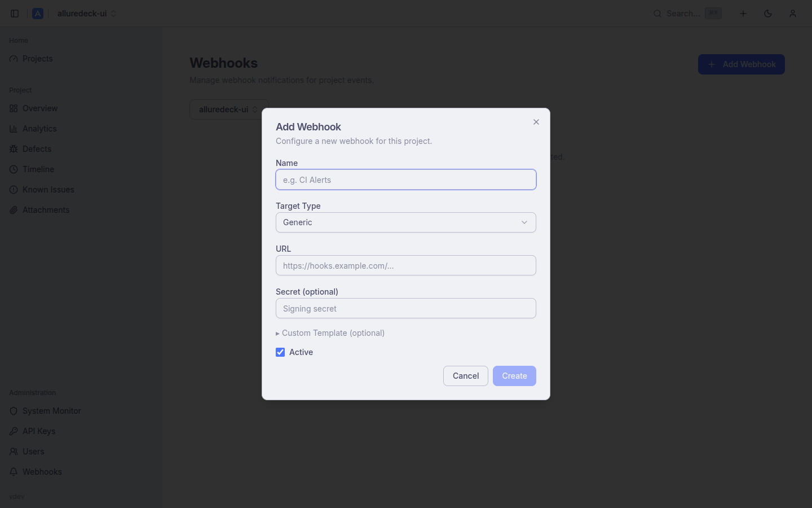Viewport: 812px width, 508px height.
Task: Click the Known Issues alert icon
Action: [x=14, y=190]
